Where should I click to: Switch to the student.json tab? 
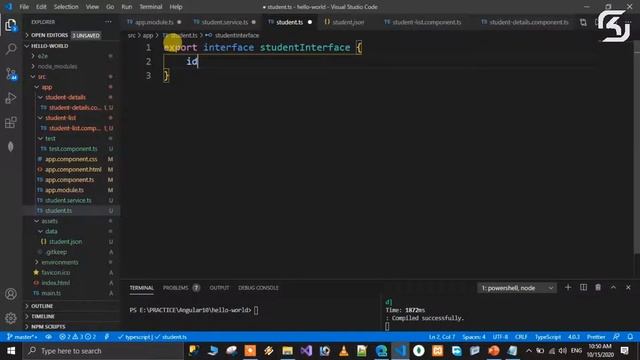(x=348, y=22)
